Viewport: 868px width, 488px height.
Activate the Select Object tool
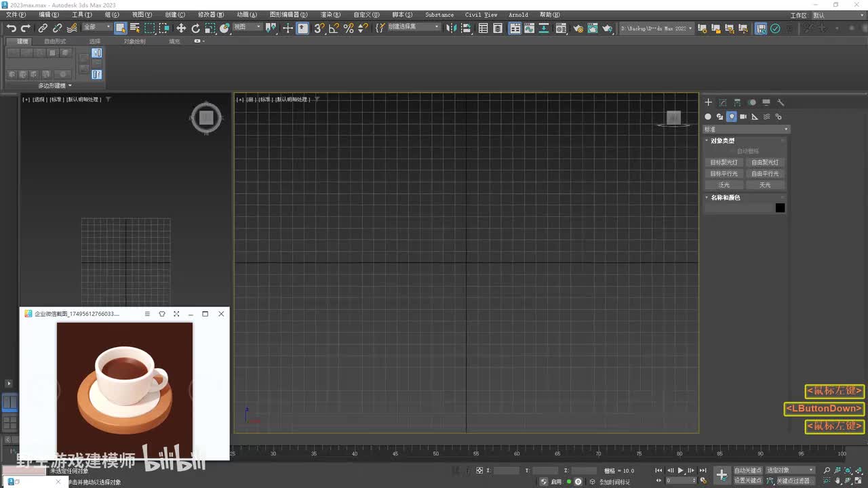(x=120, y=28)
